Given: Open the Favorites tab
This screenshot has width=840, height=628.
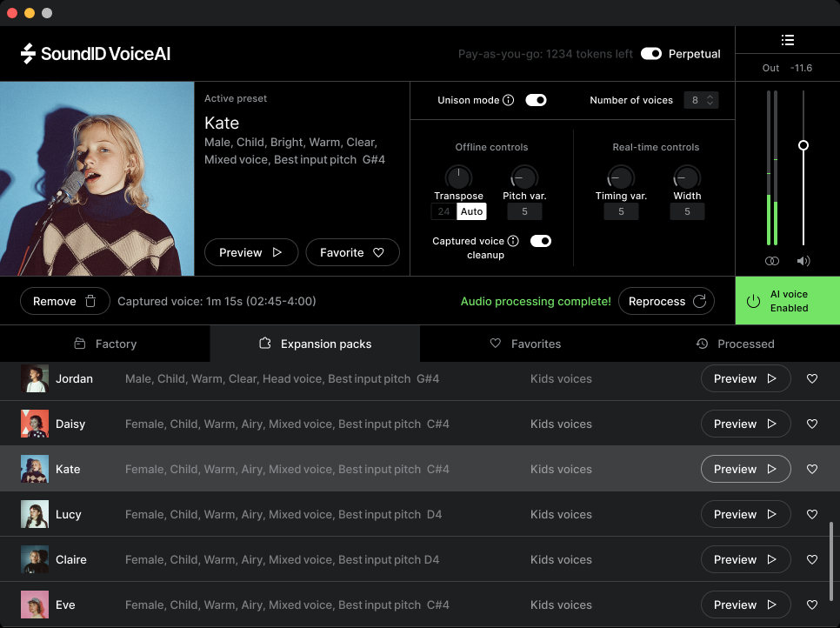Looking at the screenshot, I should coord(525,344).
